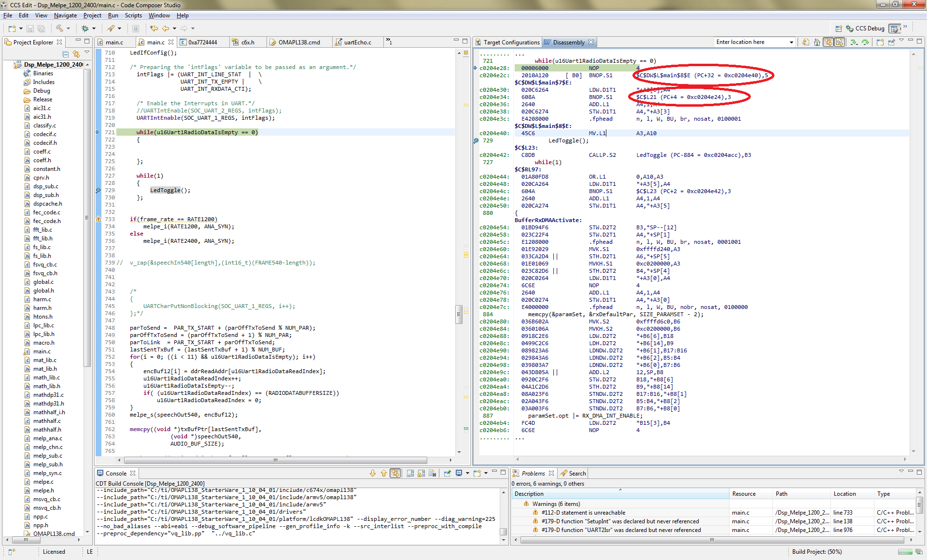
Task: Open the Navigate menu
Action: coord(65,15)
